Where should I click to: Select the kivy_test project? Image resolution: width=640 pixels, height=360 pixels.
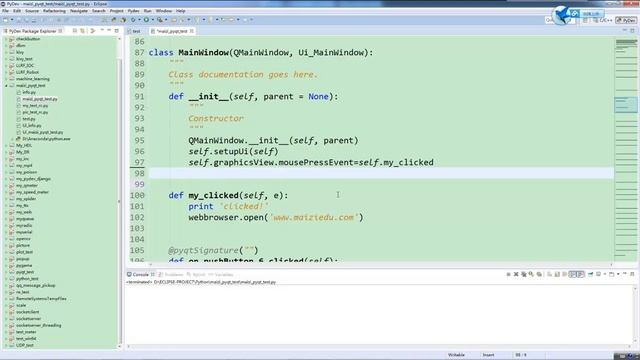pyautogui.click(x=24, y=59)
